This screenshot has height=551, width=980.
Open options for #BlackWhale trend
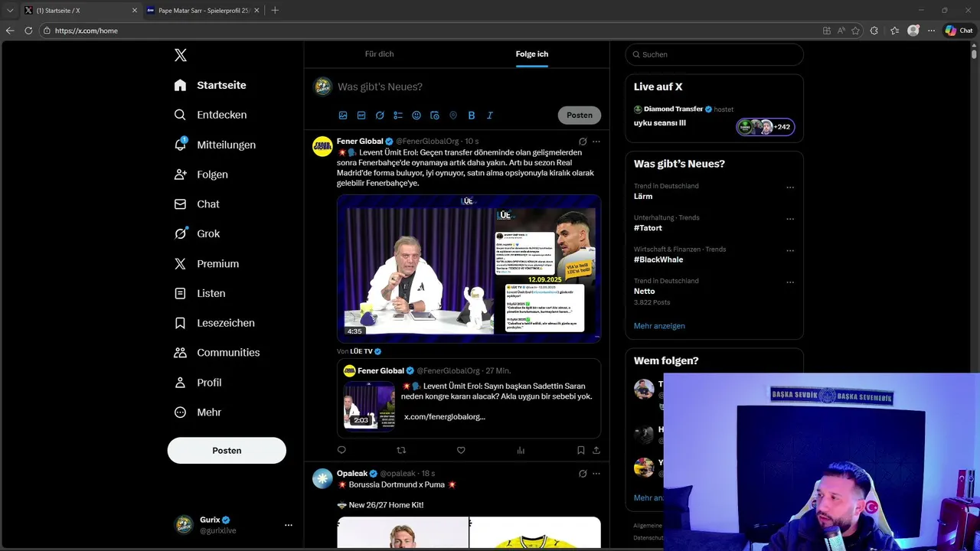(x=790, y=250)
